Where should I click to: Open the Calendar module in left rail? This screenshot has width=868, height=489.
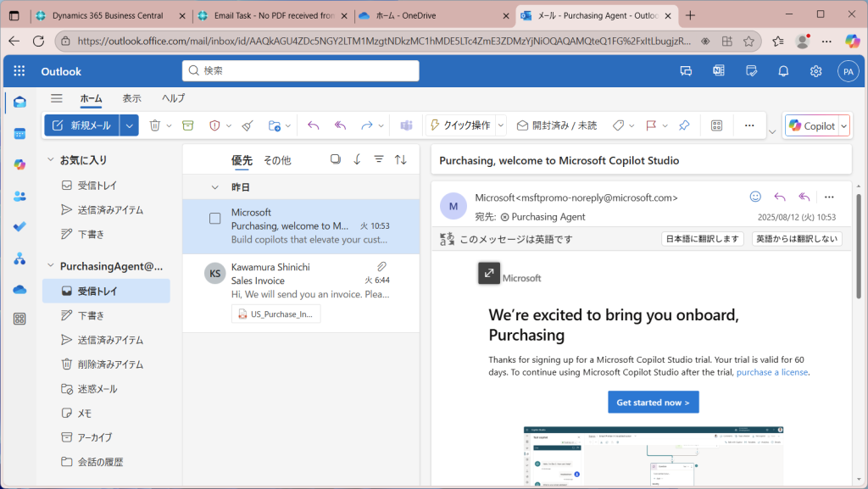point(20,134)
